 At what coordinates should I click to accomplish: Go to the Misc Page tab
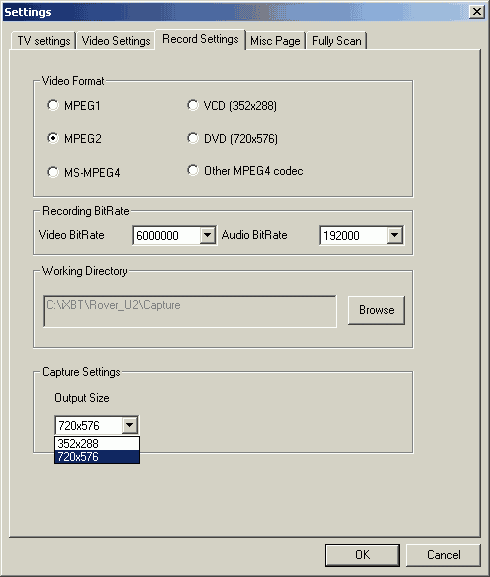click(275, 40)
